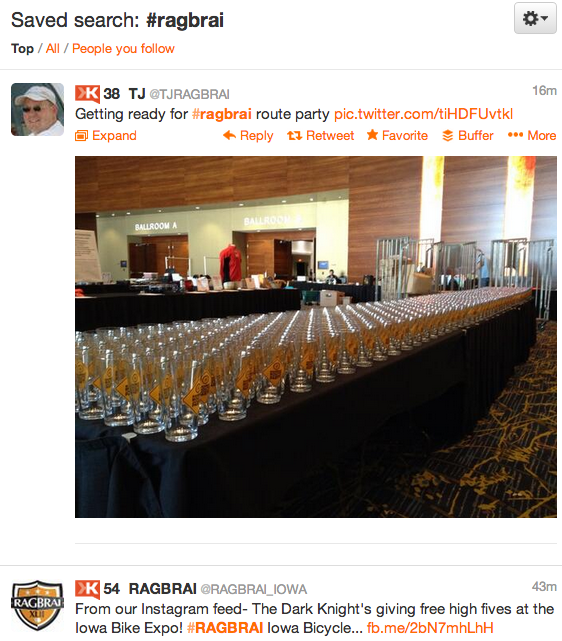Click the #ragbrai hashtag in TJ's tweet
Viewport: 562px width, 641px height.
(222, 114)
